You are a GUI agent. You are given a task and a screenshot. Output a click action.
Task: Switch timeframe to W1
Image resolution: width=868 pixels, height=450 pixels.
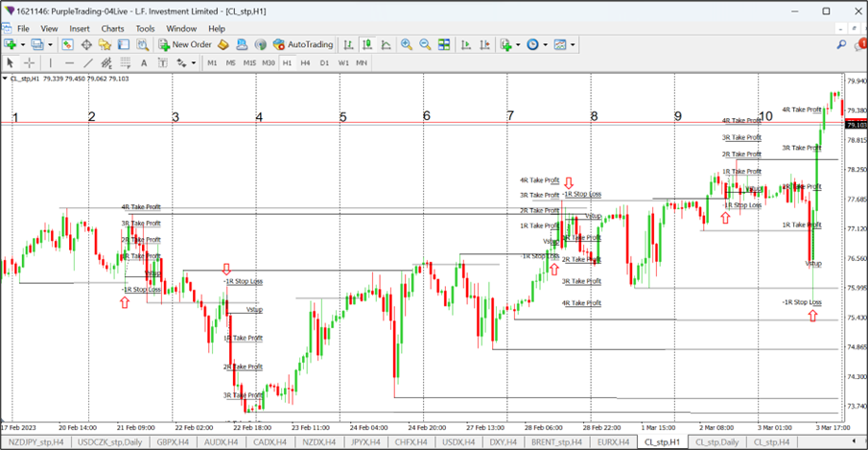(x=343, y=63)
